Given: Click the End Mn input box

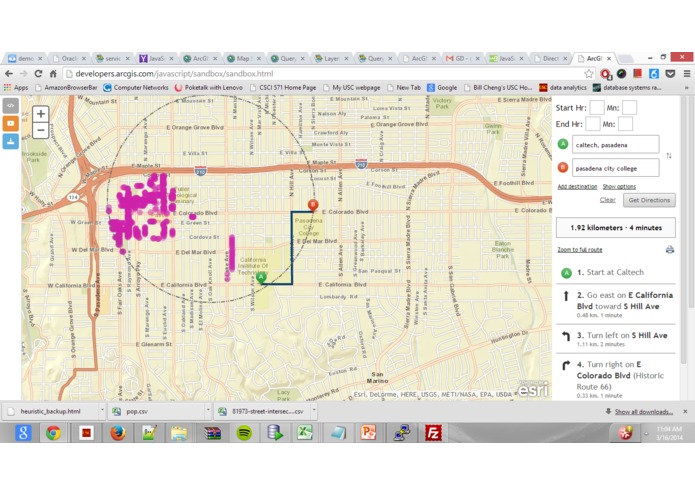Looking at the screenshot, I should pos(625,124).
